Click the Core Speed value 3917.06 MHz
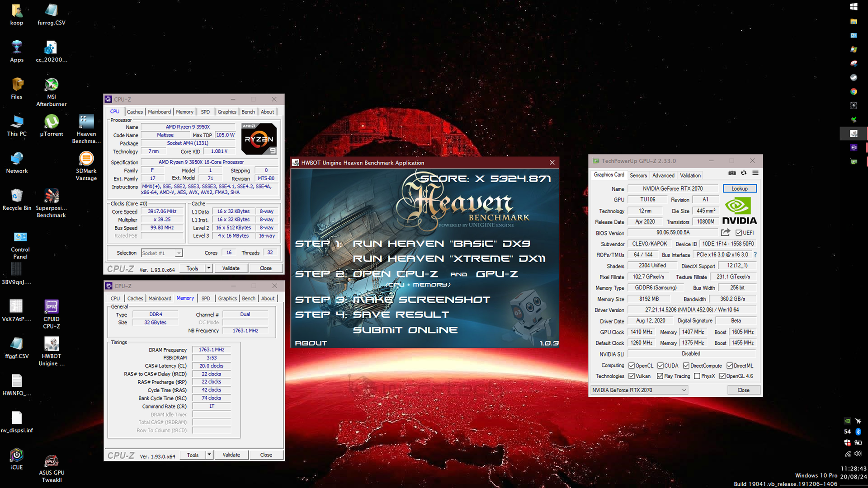This screenshot has width=868, height=488. point(162,211)
